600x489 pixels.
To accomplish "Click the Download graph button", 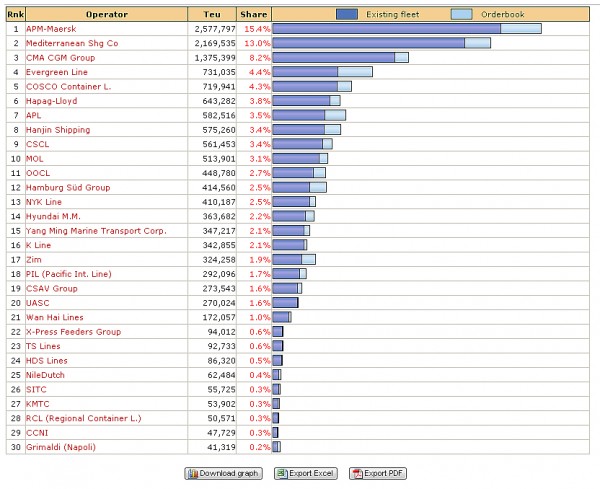I will point(222,473).
